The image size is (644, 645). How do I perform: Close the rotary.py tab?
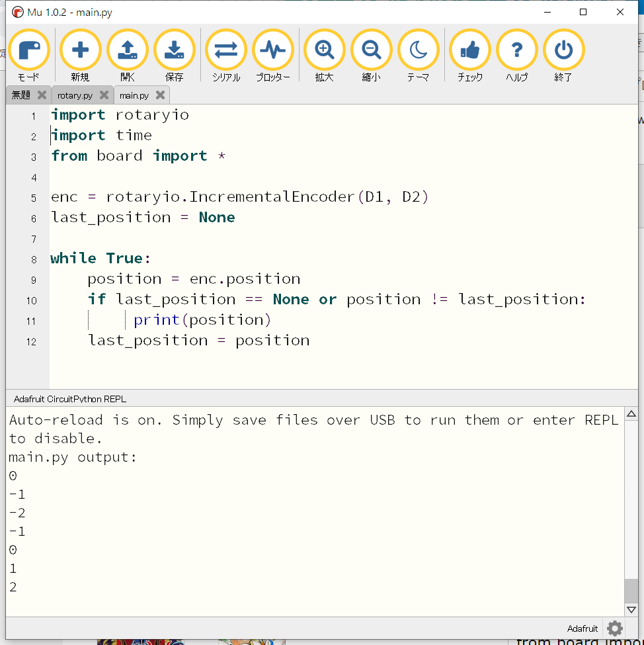104,95
